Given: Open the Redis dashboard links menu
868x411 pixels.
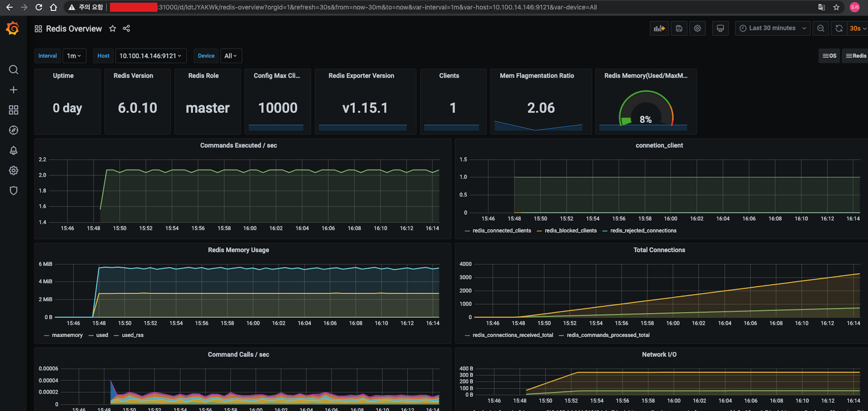Looking at the screenshot, I should click(x=856, y=56).
